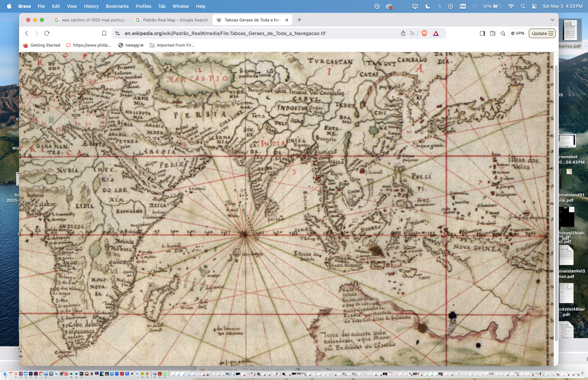Switch to 'was cantino of 1502 map' tab
The height and width of the screenshot is (380, 588).
(90, 20)
